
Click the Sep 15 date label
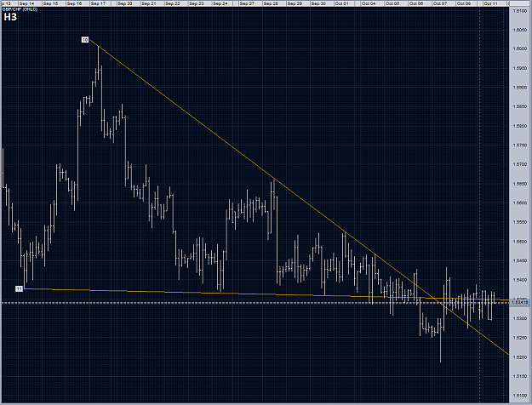click(50, 3)
